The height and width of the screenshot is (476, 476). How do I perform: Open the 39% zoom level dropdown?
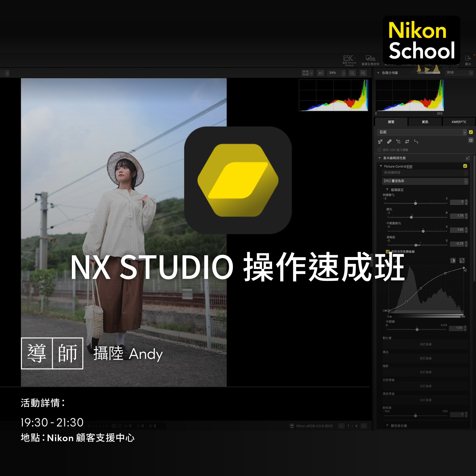click(x=336, y=73)
